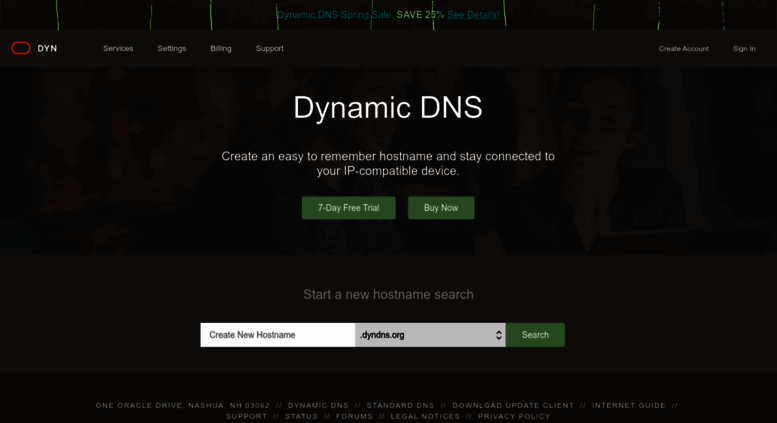Open Dynamic DNS footer link
The height and width of the screenshot is (423, 777).
coord(318,405)
